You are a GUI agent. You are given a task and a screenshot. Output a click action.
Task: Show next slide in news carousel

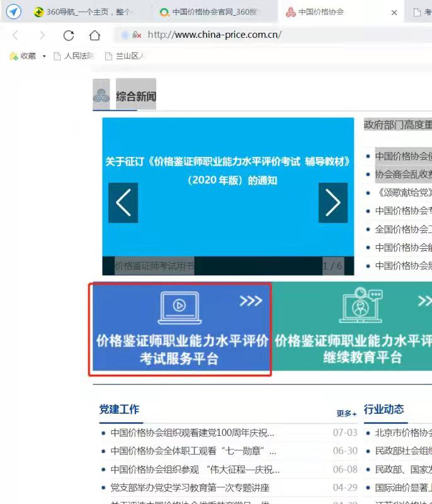click(x=333, y=202)
